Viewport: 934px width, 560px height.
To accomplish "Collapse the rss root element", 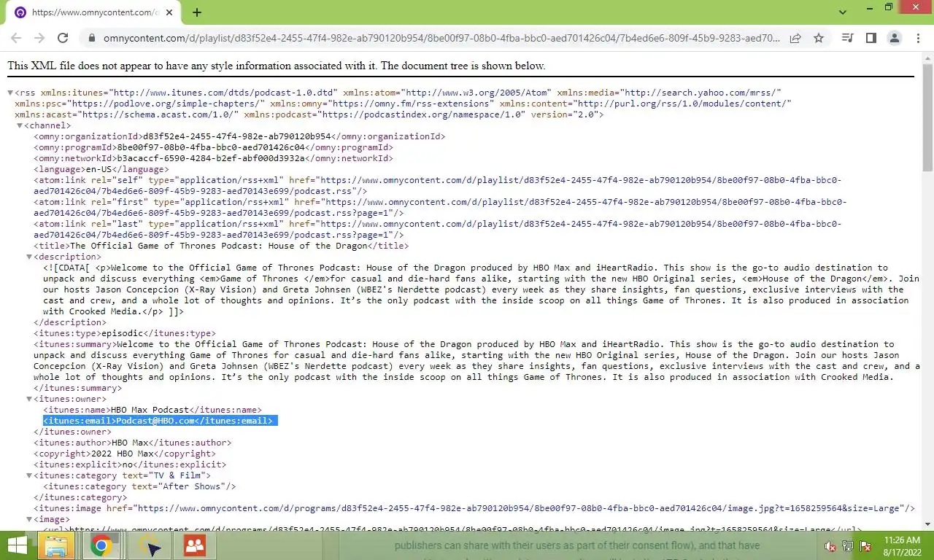I will 10,93.
